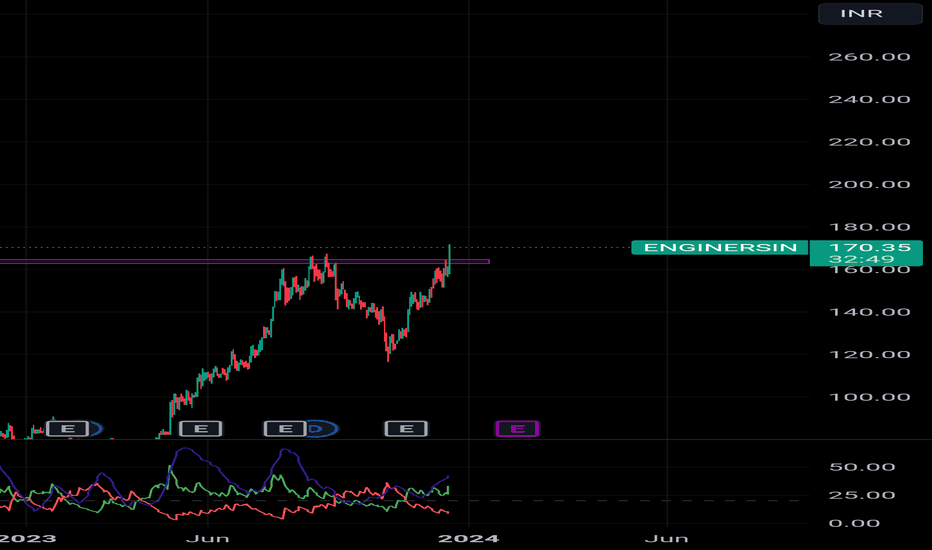Open the INR currency selector
This screenshot has width=932, height=550.
point(870,14)
